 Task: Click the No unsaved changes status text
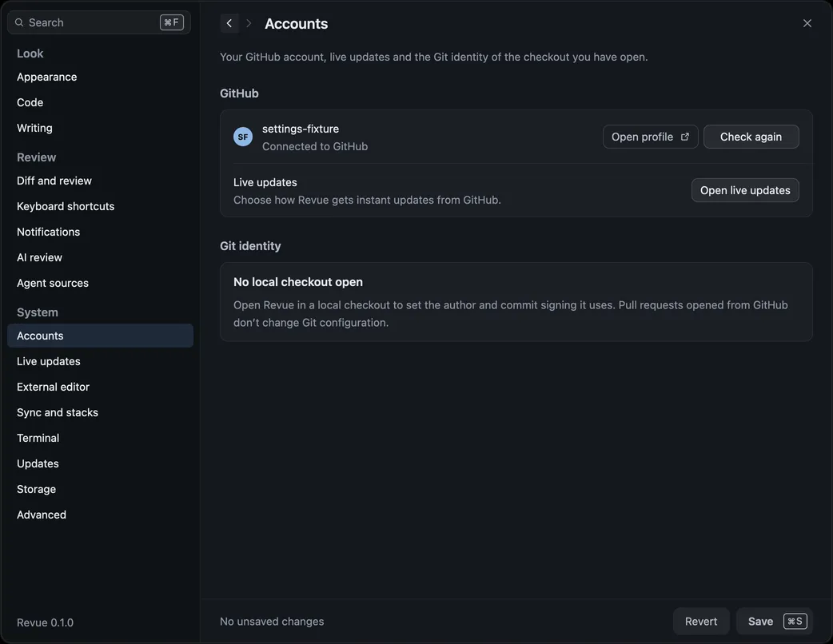pyautogui.click(x=272, y=621)
